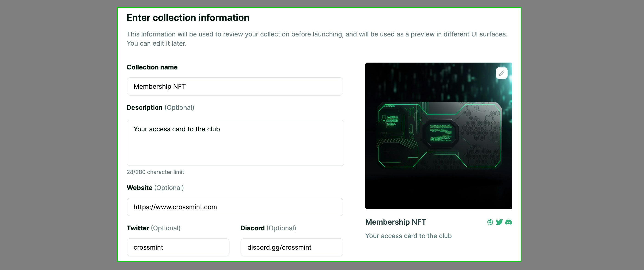This screenshot has height=270, width=644.
Task: Click the Discord invite input field
Action: click(292, 247)
